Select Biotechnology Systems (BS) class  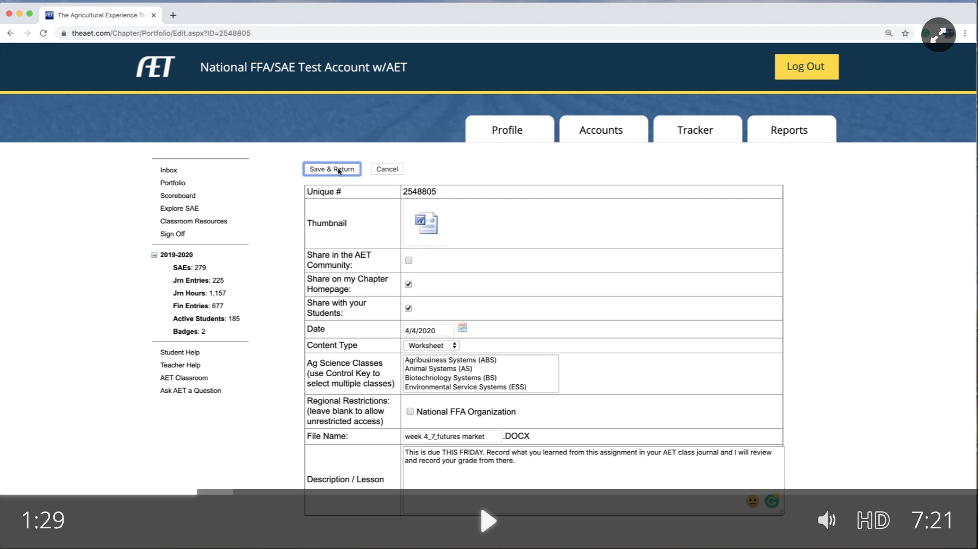coord(450,378)
